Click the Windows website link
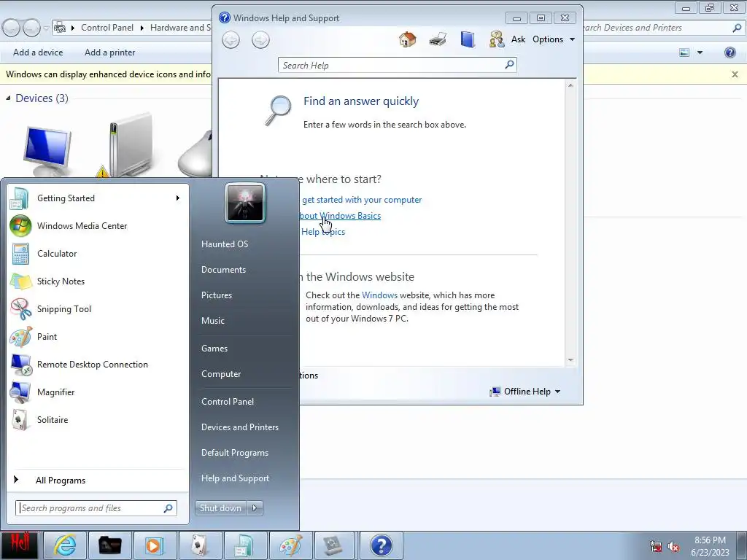This screenshot has width=747, height=560. (x=379, y=295)
